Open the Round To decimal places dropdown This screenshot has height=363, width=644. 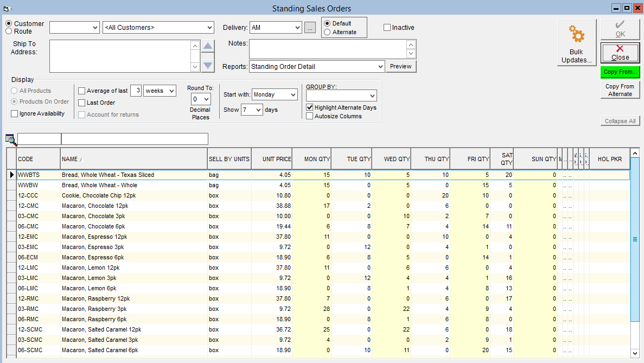point(207,99)
